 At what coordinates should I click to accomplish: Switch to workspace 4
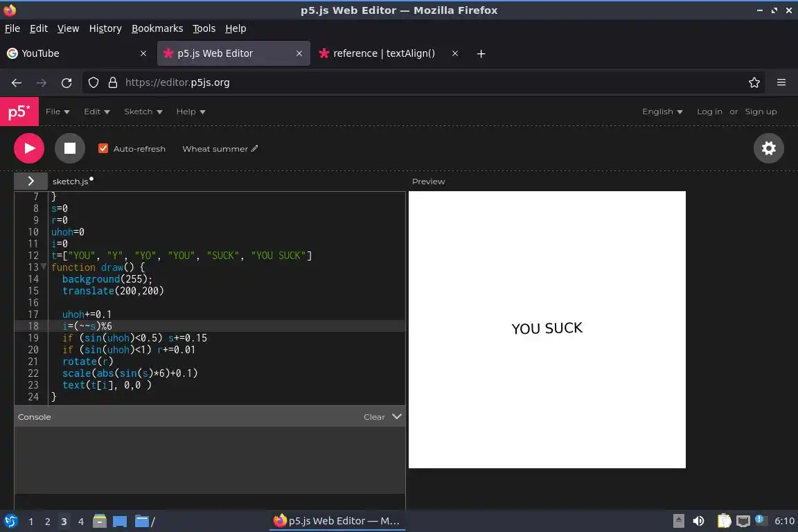tap(80, 522)
